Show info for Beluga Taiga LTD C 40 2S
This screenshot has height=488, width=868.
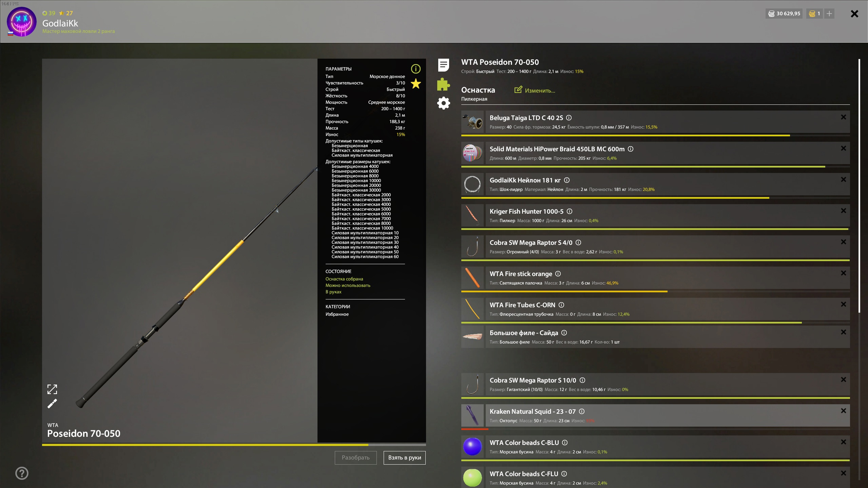(569, 118)
